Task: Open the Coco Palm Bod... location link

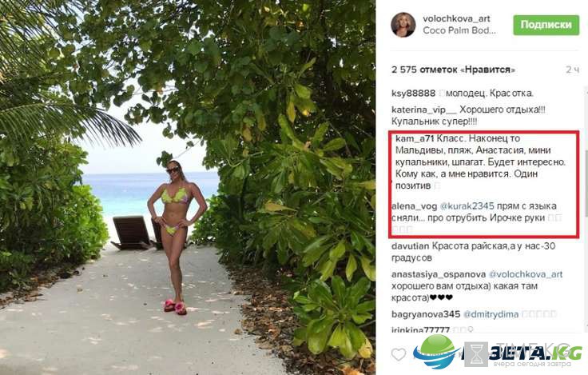Action: click(459, 30)
